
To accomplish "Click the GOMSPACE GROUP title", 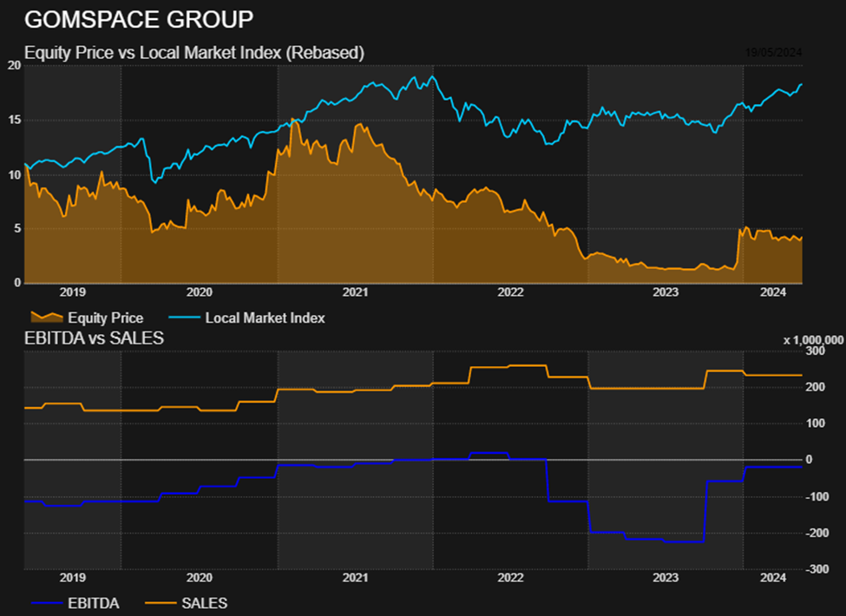I will tap(139, 19).
